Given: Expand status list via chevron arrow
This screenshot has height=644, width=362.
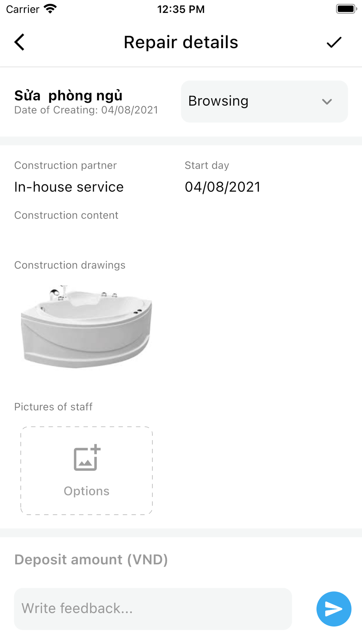Looking at the screenshot, I should point(327,102).
